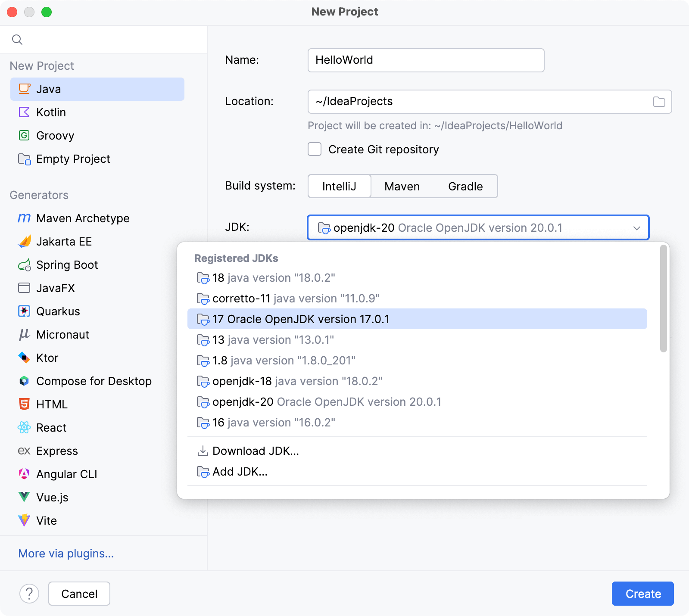Open More via plugins... link
The width and height of the screenshot is (689, 616).
66,554
